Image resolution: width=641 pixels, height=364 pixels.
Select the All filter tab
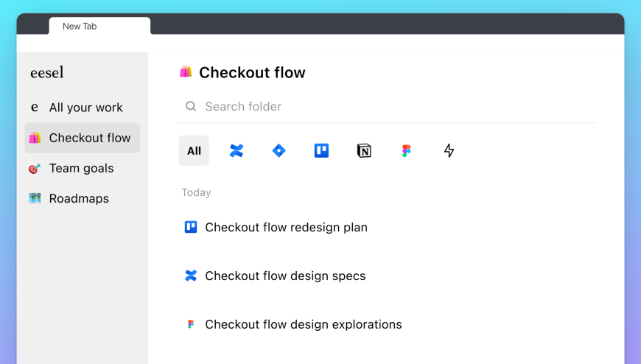pyautogui.click(x=194, y=150)
